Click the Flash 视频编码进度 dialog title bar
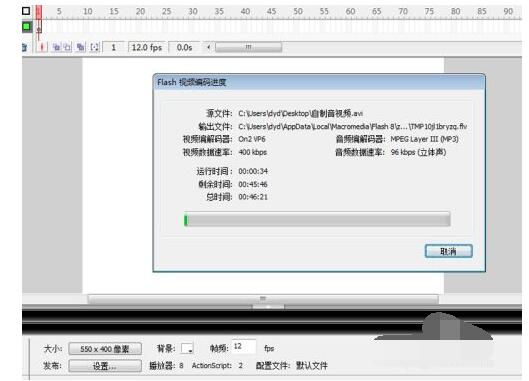The height and width of the screenshot is (381, 529). 319,82
